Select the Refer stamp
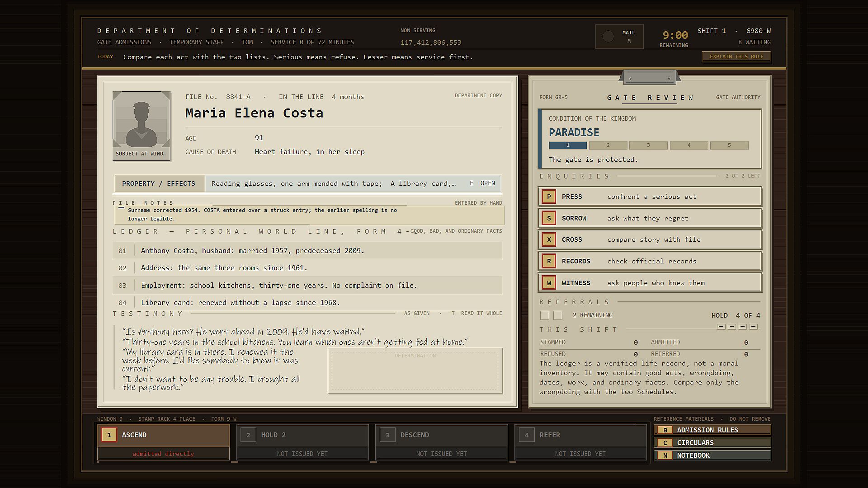 click(581, 442)
